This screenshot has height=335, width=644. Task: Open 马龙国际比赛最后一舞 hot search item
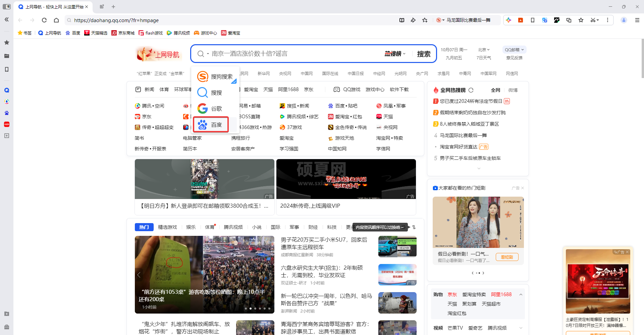[463, 135]
